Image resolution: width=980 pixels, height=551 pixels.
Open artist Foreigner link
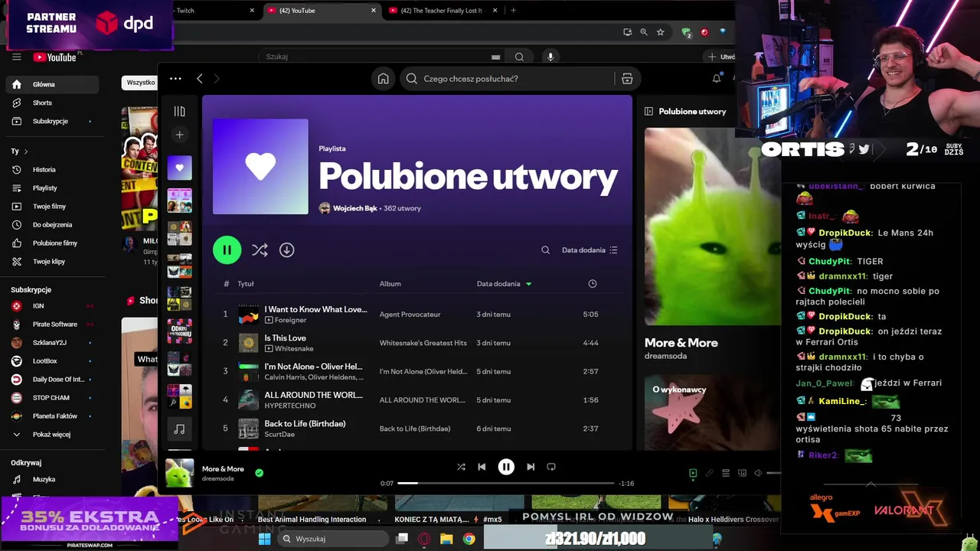(290, 320)
